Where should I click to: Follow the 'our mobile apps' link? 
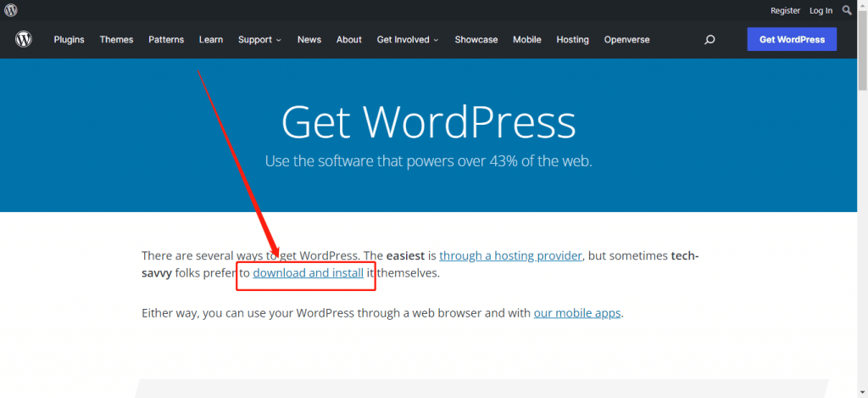[576, 312]
